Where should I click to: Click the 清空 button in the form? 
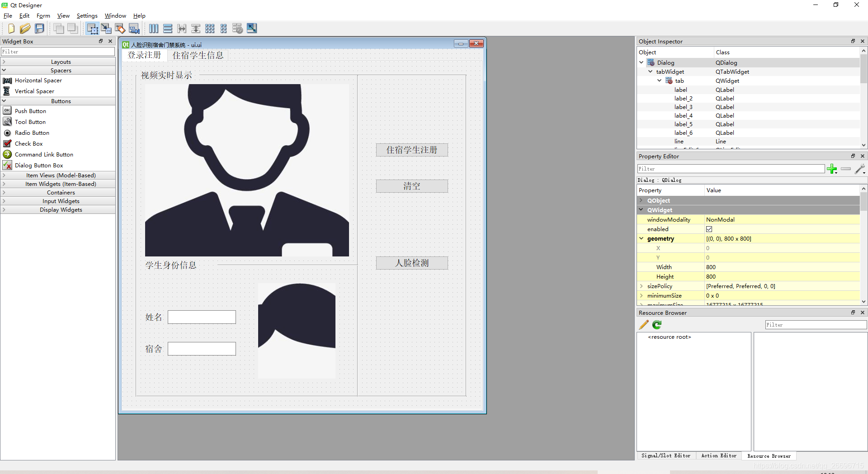pos(412,186)
